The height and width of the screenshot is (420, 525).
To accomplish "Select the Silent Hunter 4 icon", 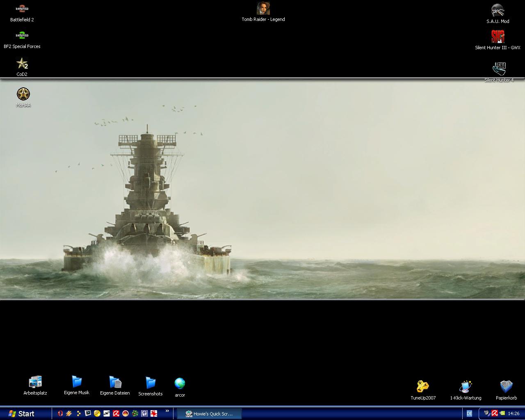I will (499, 72).
